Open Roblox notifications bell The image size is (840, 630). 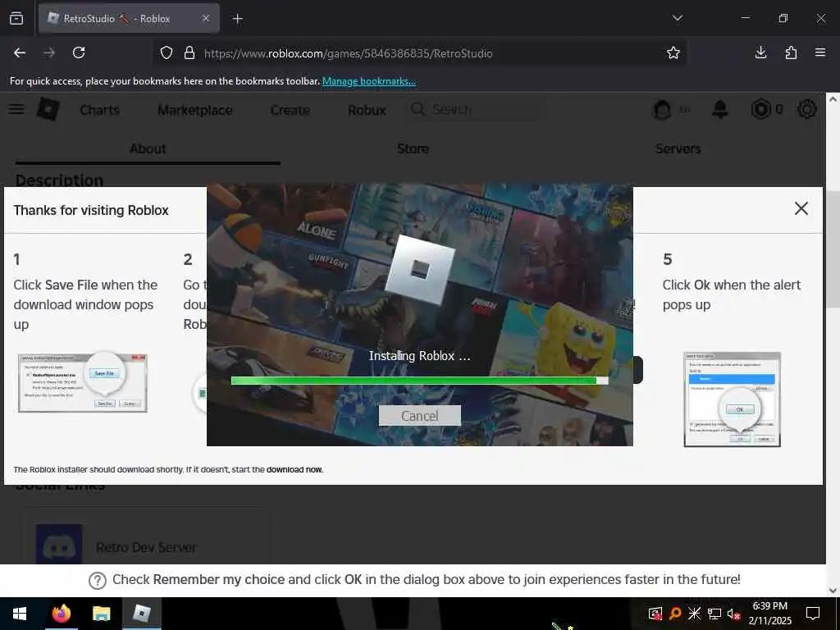coord(720,109)
